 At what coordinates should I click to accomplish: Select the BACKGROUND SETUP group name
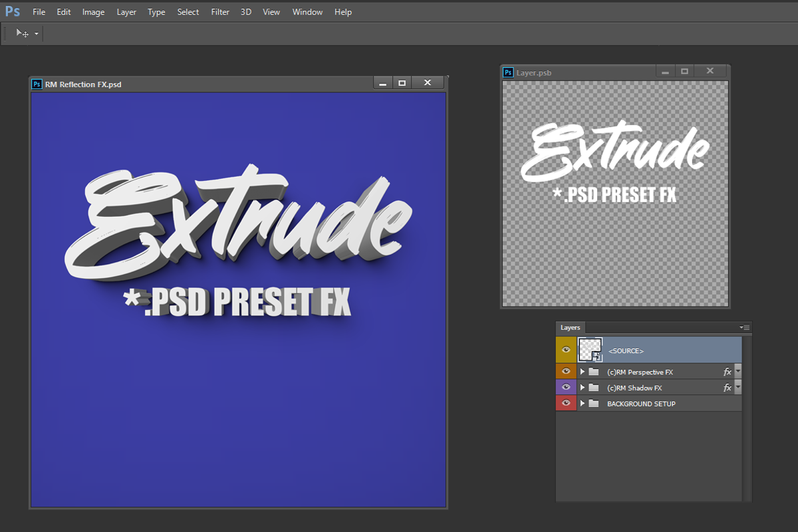[641, 404]
